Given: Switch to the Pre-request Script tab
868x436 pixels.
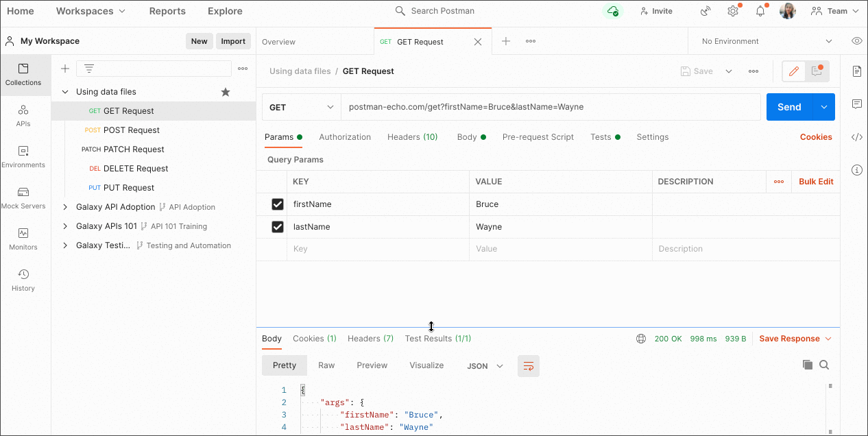Looking at the screenshot, I should tap(538, 137).
